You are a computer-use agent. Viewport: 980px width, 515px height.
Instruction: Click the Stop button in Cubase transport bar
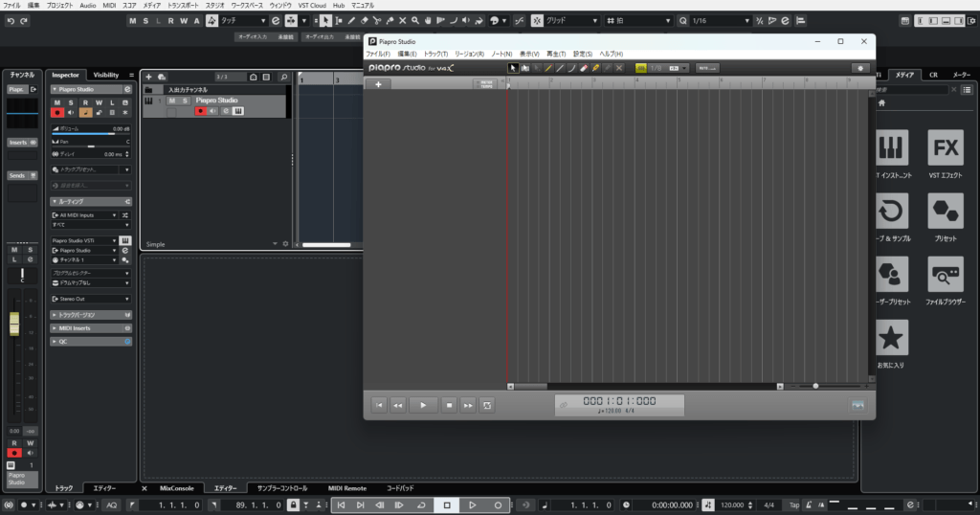pos(446,504)
